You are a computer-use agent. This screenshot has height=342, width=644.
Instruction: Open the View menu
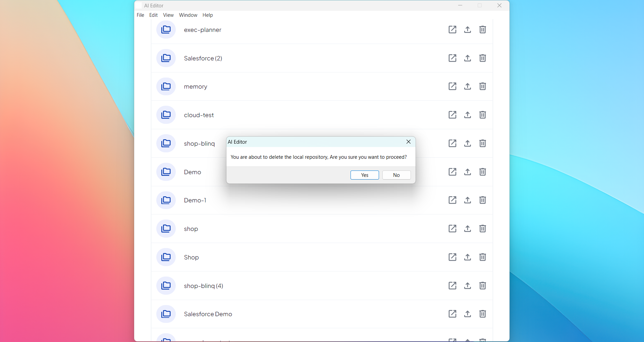(x=168, y=15)
